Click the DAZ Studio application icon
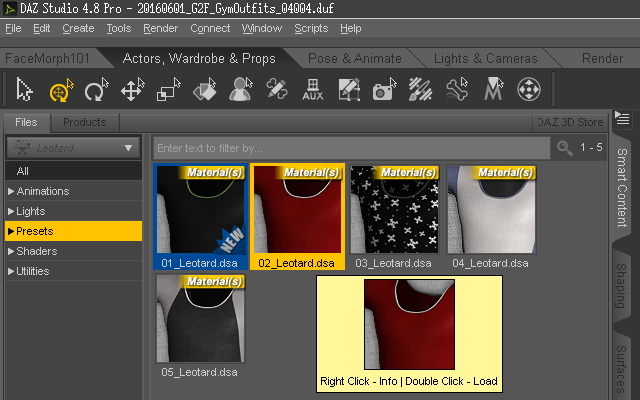640x400 pixels. 9,8
